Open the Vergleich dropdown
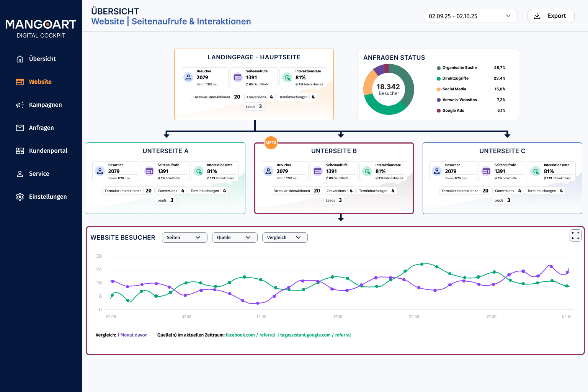The width and height of the screenshot is (588, 392). click(x=285, y=238)
